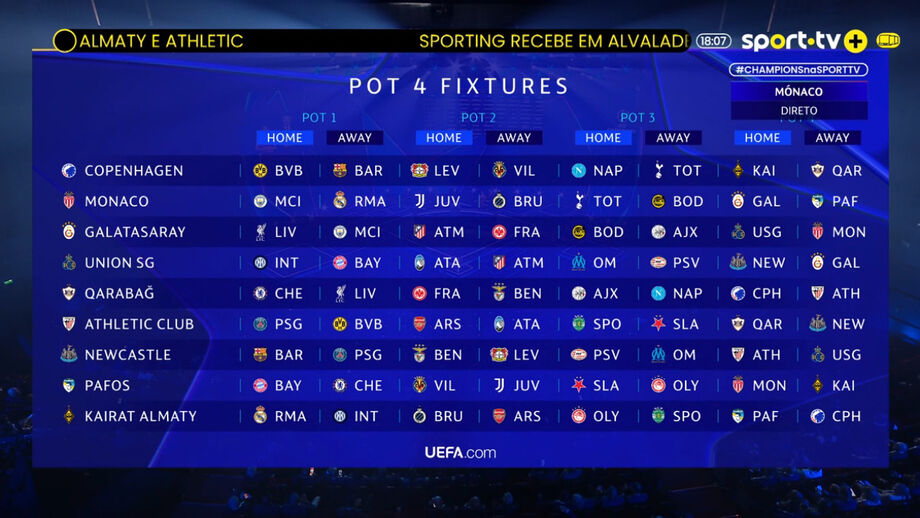Click the 18:07 clock display
Viewport: 920px width, 518px height.
(713, 41)
